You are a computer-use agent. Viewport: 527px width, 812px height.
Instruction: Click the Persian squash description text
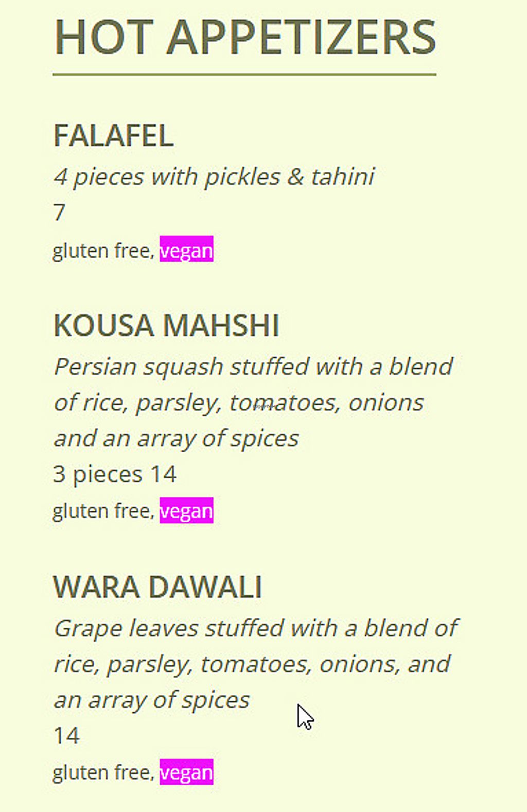pyautogui.click(x=252, y=402)
